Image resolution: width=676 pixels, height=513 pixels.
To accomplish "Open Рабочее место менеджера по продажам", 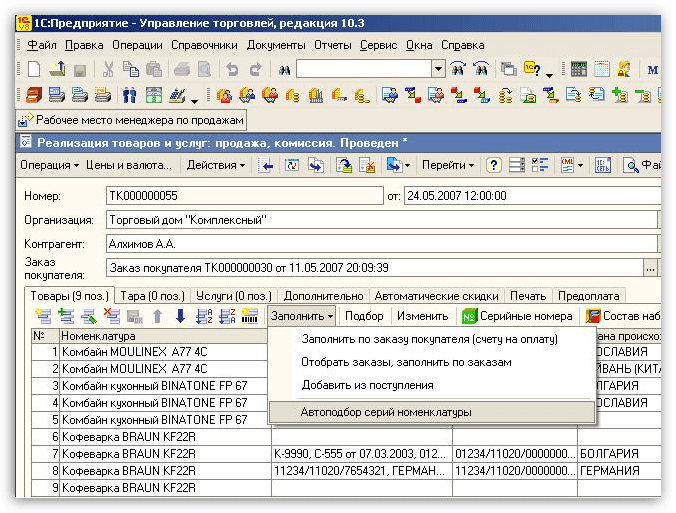I will click(131, 120).
